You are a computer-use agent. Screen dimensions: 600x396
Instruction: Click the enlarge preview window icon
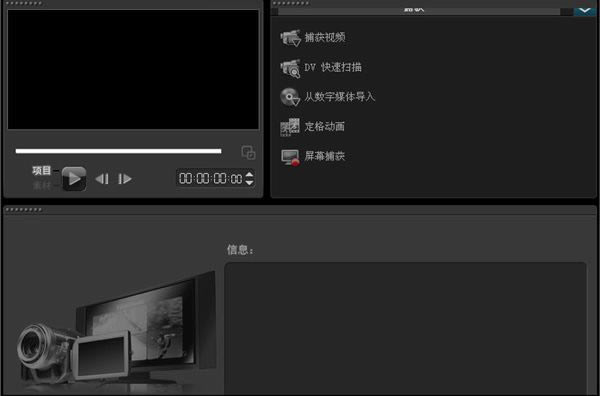(249, 152)
